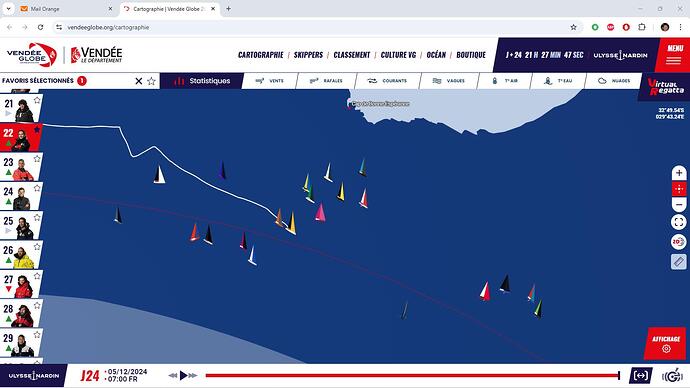Open the Virtual Regatta link

(x=665, y=87)
